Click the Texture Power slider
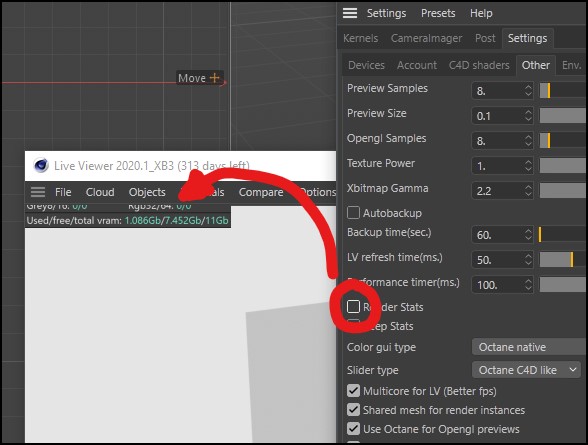This screenshot has width=588, height=445. pos(562,166)
